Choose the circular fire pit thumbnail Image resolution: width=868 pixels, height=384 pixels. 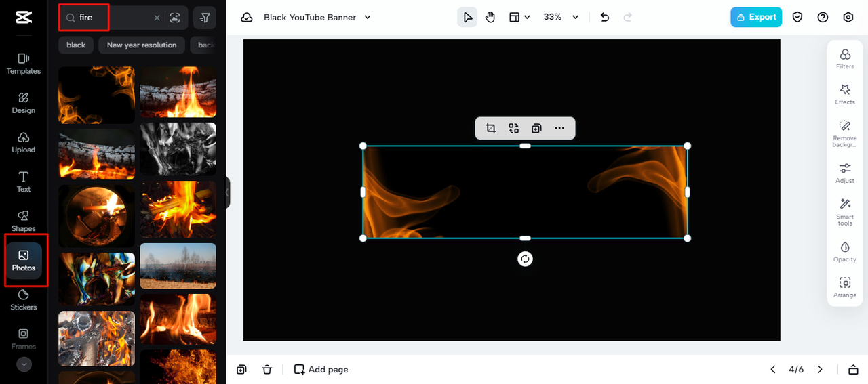click(x=96, y=216)
